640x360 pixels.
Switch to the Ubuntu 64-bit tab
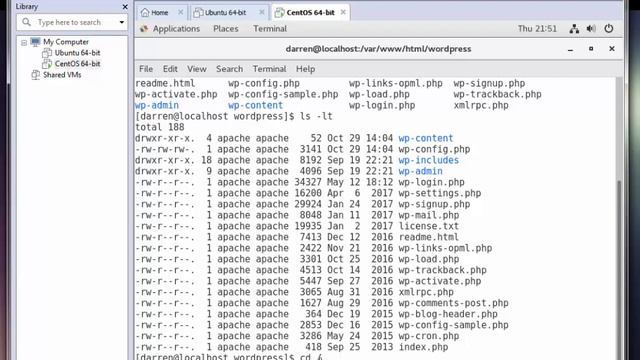(x=229, y=13)
